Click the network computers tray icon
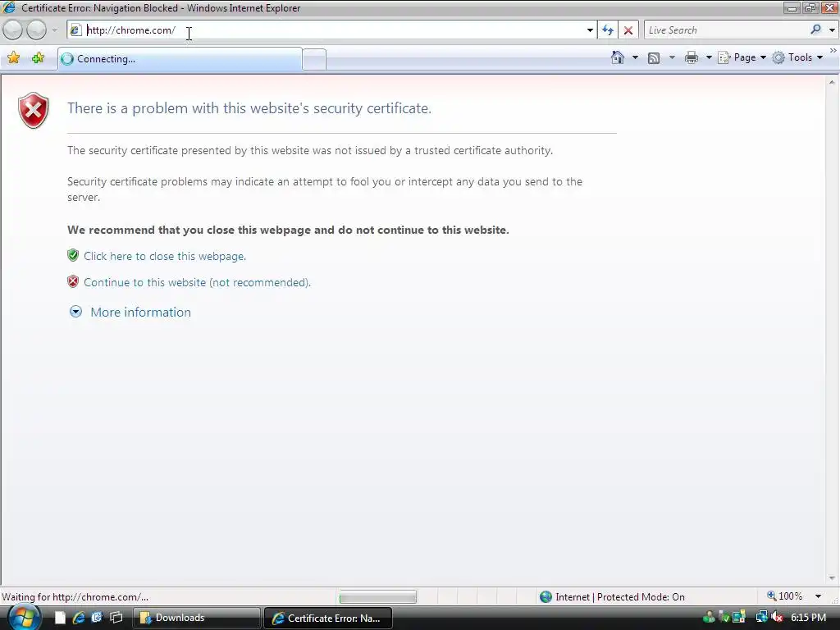Viewport: 840px width, 630px height. [761, 618]
